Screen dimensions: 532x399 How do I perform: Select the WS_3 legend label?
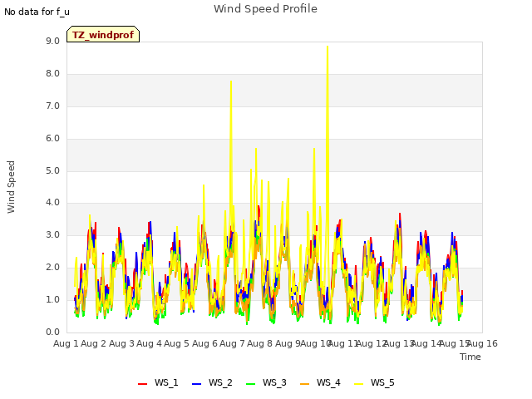(x=274, y=382)
